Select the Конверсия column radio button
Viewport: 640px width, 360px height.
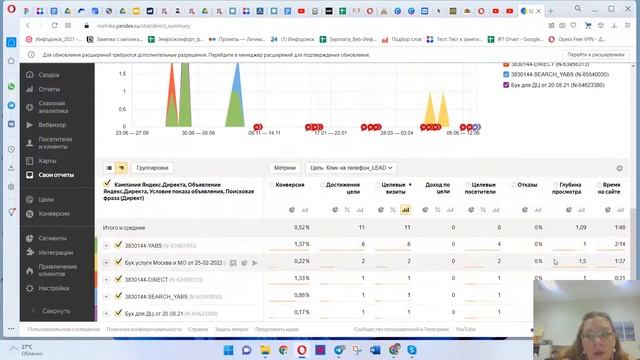click(272, 185)
